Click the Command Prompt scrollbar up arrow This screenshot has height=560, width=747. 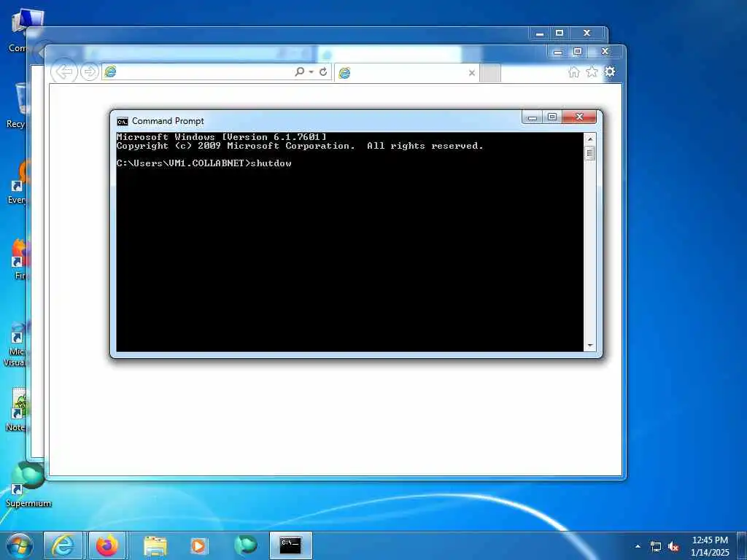(589, 139)
